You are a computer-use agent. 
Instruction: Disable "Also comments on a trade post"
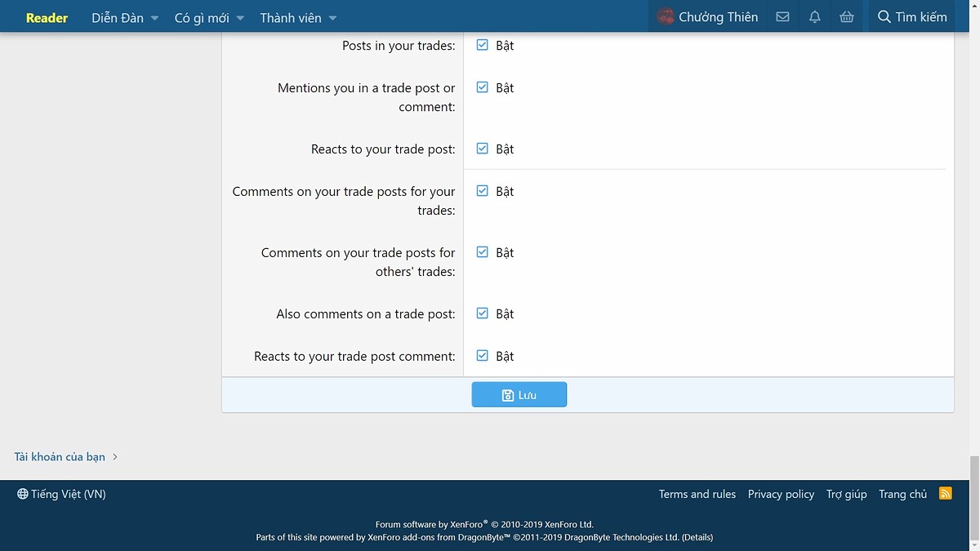point(483,313)
